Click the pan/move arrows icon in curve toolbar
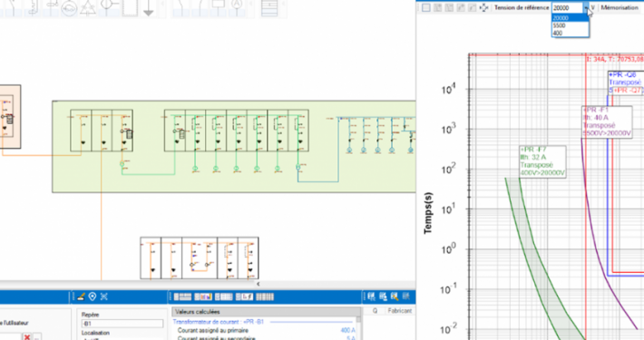This screenshot has height=340, width=644. point(483,8)
